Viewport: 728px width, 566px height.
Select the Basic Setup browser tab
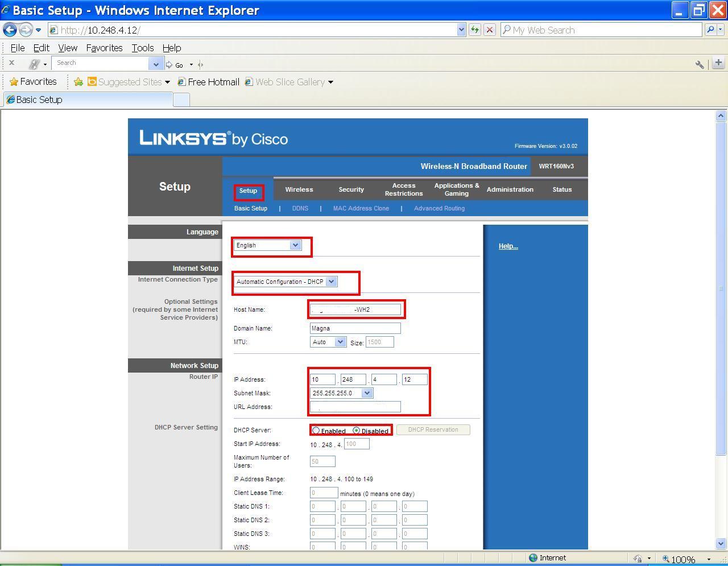(x=87, y=100)
